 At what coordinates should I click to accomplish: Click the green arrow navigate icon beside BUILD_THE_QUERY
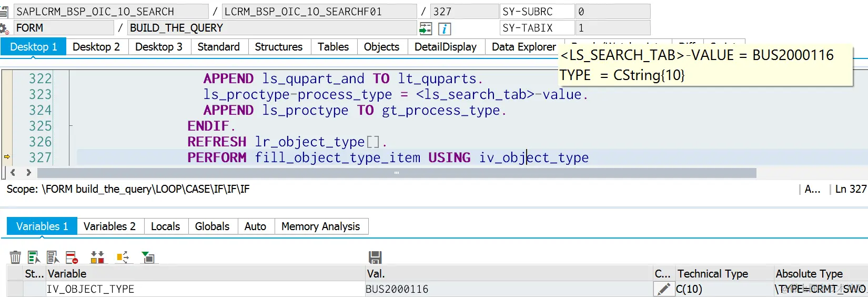(x=425, y=28)
